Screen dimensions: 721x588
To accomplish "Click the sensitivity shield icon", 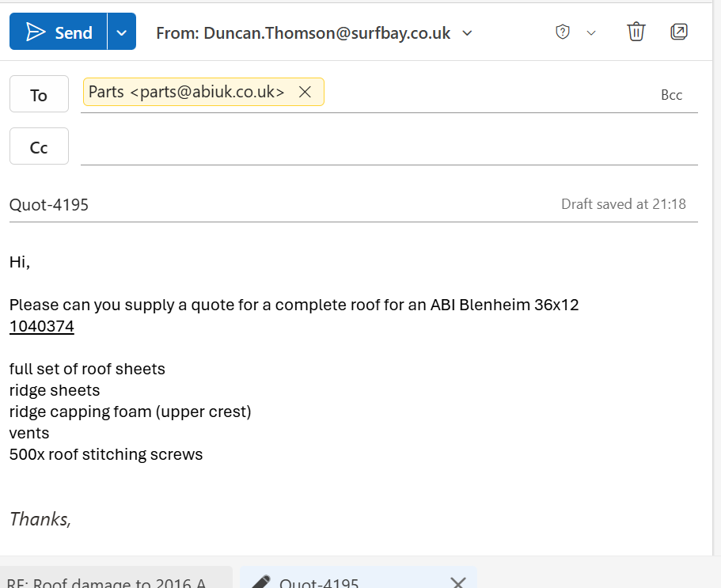I will 563,32.
